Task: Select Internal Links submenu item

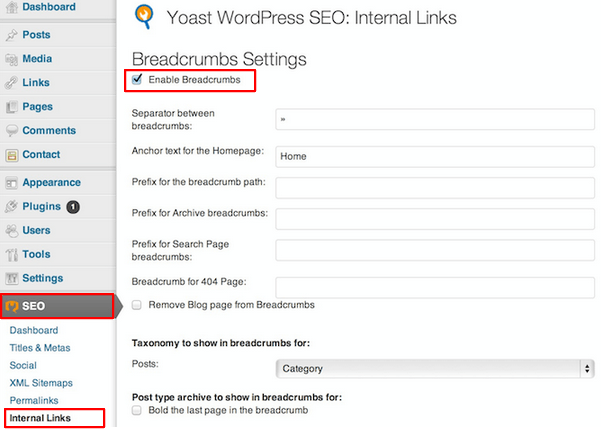Action: (40, 418)
